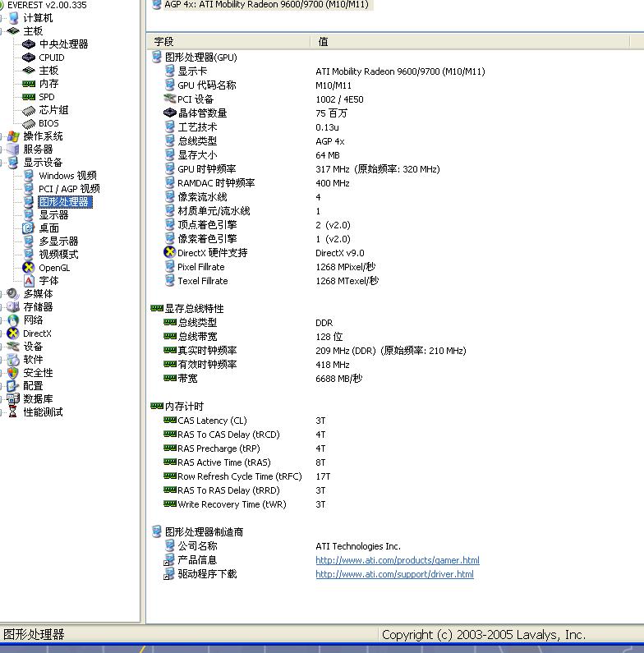Click the 服务器 server icon
The width and height of the screenshot is (644, 653).
(x=13, y=149)
